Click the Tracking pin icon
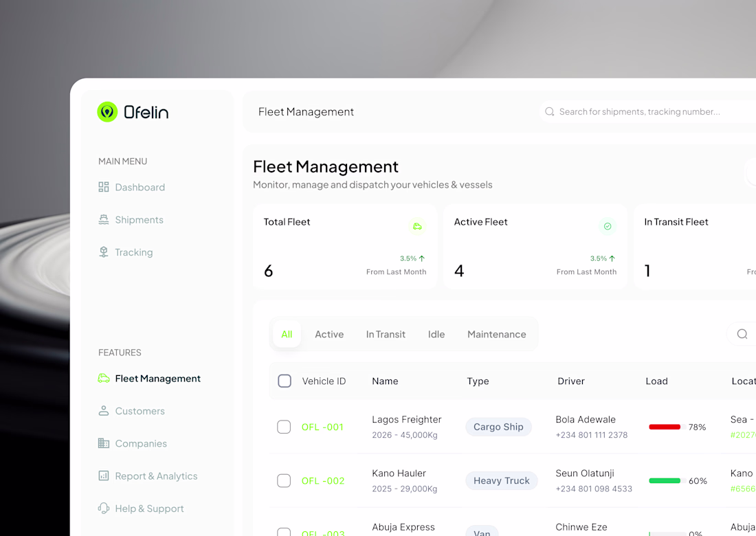Screen dimensions: 756x536 point(104,252)
